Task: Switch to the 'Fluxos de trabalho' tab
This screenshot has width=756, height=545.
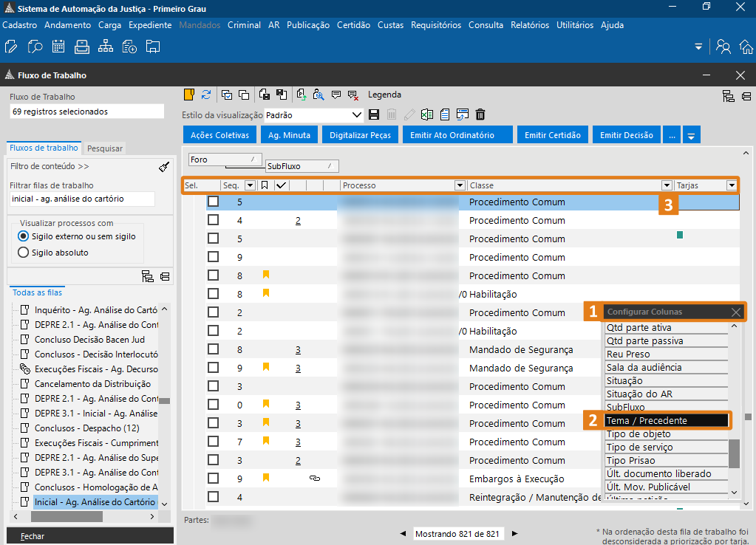Action: (44, 148)
